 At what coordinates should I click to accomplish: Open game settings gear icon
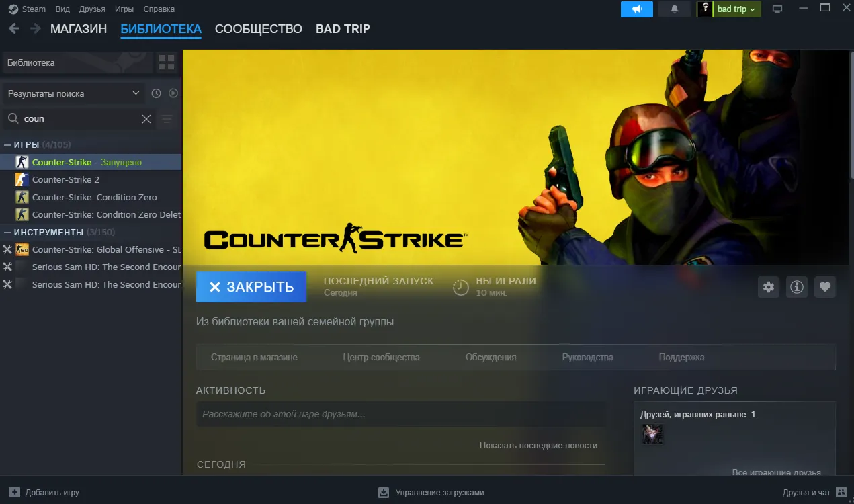click(769, 287)
